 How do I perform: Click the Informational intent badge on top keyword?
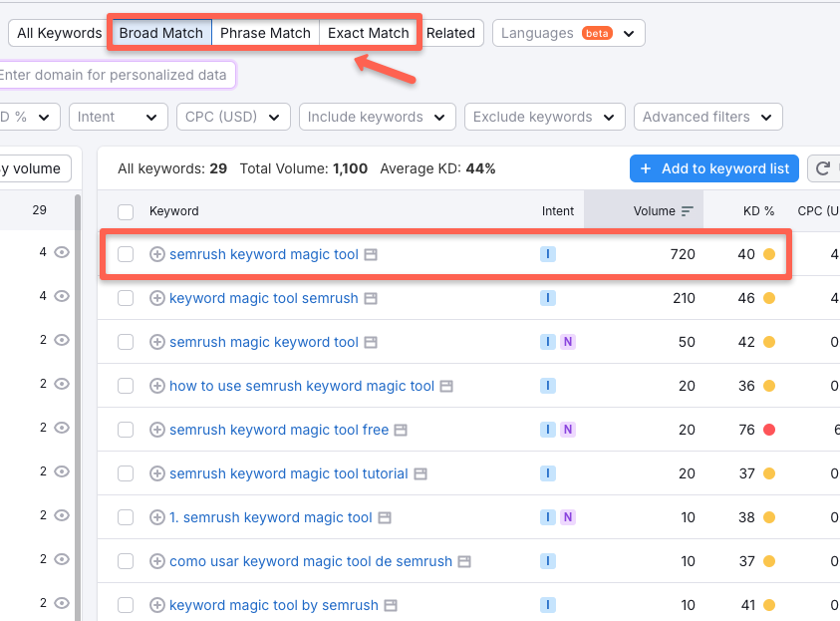coord(547,254)
